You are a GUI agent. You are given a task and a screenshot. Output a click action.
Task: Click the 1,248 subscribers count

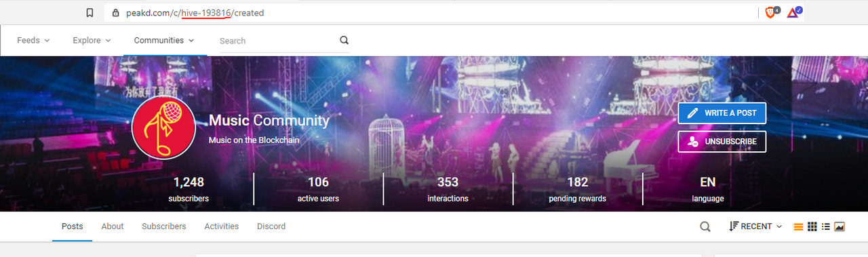coord(189,189)
